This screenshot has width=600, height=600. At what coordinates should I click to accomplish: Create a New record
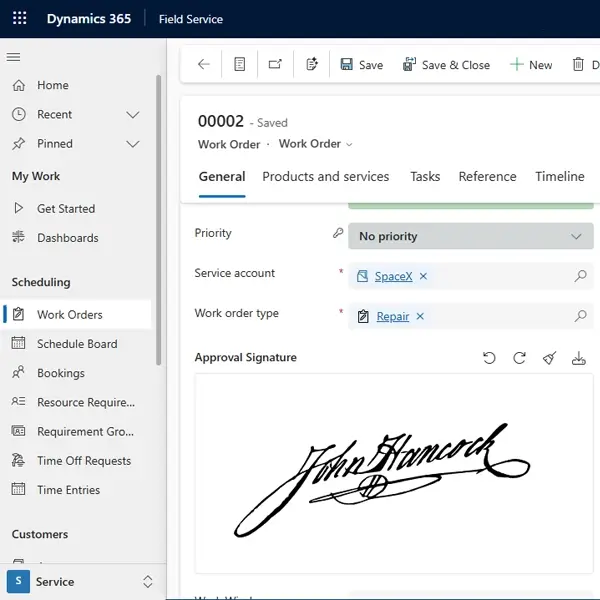tap(531, 65)
